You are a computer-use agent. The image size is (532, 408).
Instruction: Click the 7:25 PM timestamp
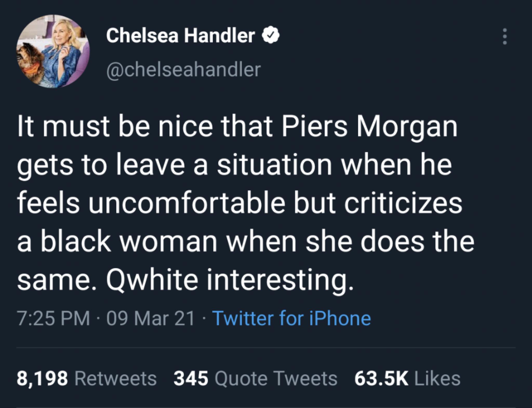tap(53, 318)
